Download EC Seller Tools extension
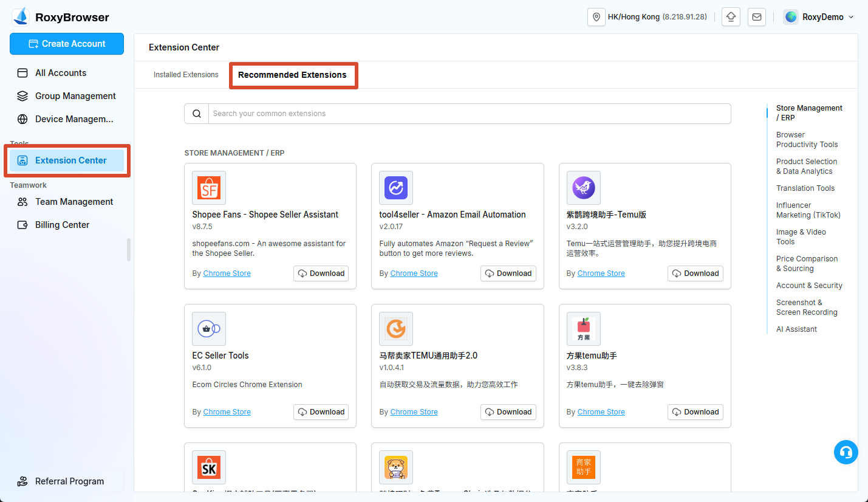Image resolution: width=868 pixels, height=502 pixels. tap(321, 412)
